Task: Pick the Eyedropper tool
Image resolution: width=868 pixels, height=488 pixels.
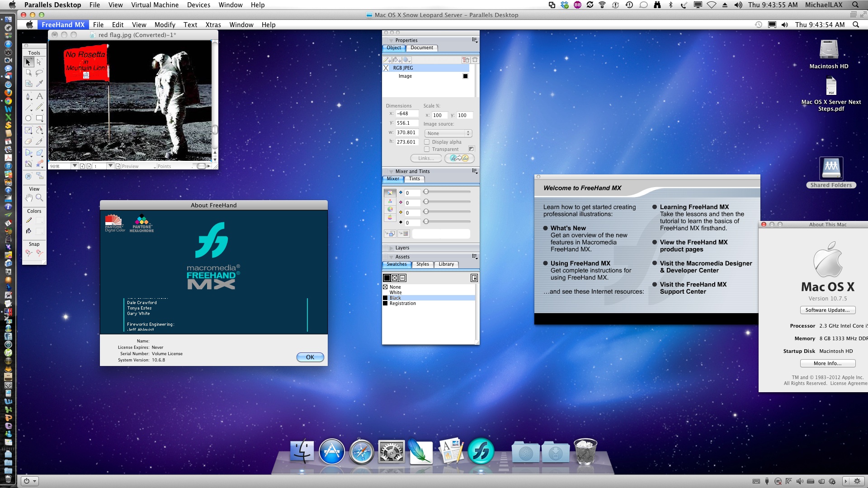Action: point(39,84)
